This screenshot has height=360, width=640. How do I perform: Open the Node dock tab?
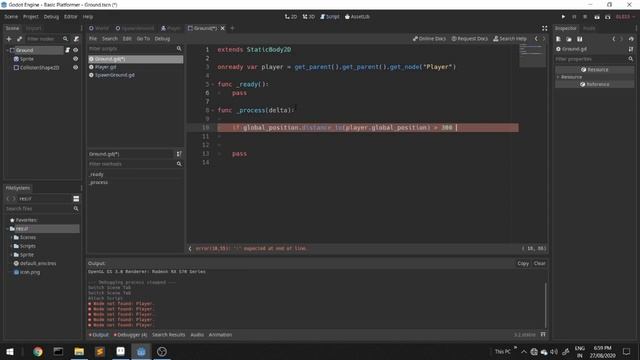pyautogui.click(x=589, y=28)
